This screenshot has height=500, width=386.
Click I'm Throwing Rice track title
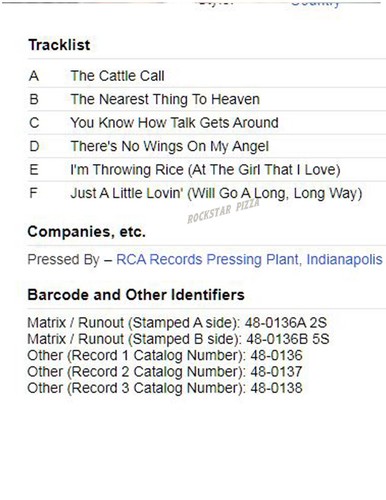[x=205, y=170]
